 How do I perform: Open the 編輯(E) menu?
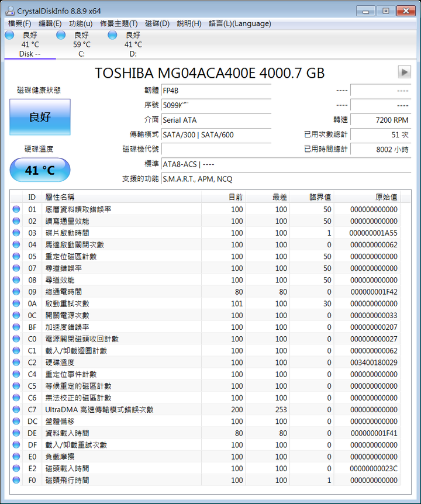coord(50,23)
